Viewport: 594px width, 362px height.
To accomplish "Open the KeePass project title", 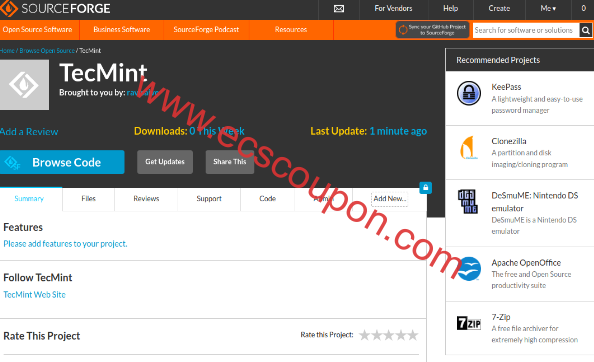I will tap(506, 87).
